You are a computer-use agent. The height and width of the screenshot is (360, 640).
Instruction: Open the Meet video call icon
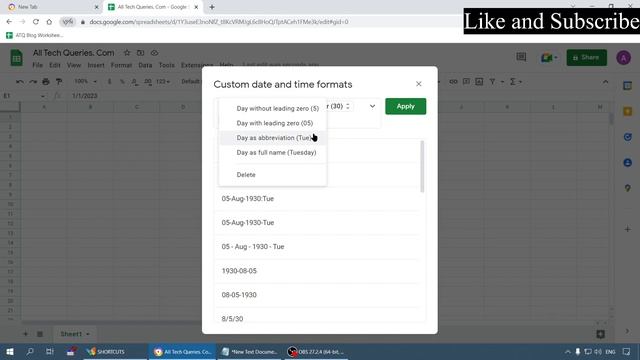(x=549, y=58)
